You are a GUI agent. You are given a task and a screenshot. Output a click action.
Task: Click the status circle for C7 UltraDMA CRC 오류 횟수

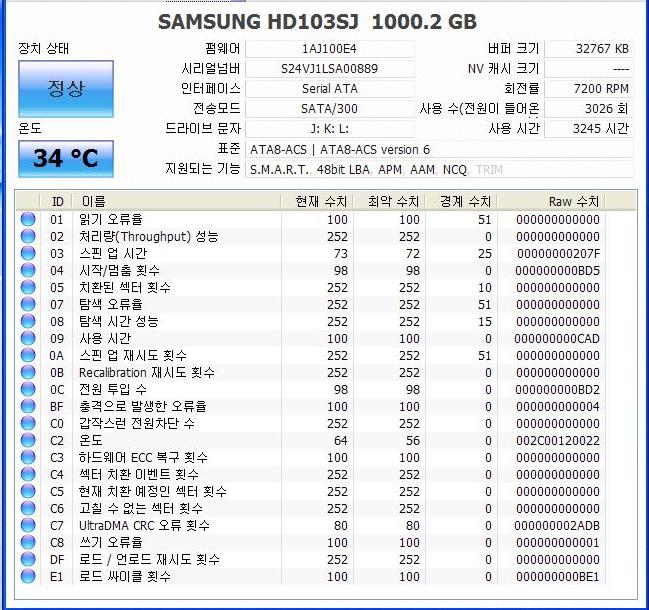(x=28, y=525)
